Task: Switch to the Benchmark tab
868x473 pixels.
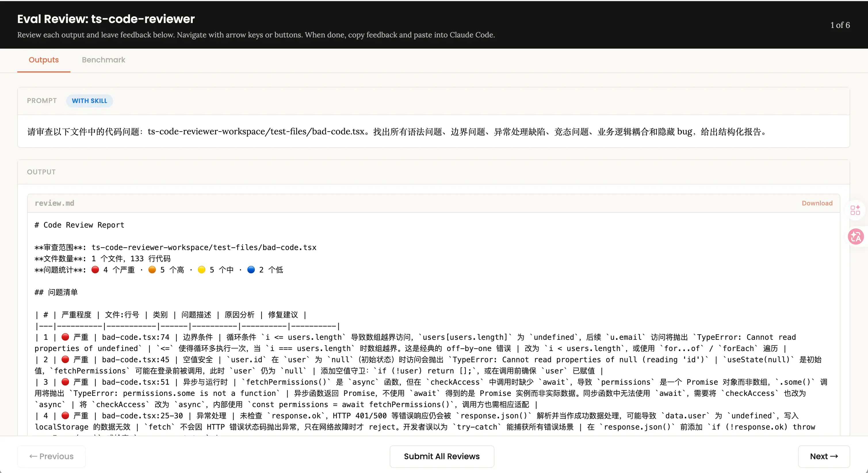Action: coord(104,60)
